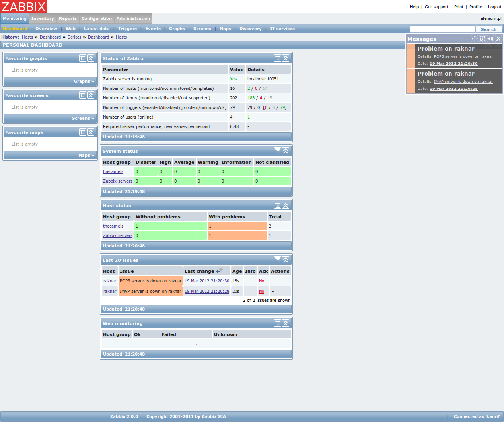Open menu icon of Favourite maps widget
Screen dimensions: 504x422
pyautogui.click(x=83, y=132)
